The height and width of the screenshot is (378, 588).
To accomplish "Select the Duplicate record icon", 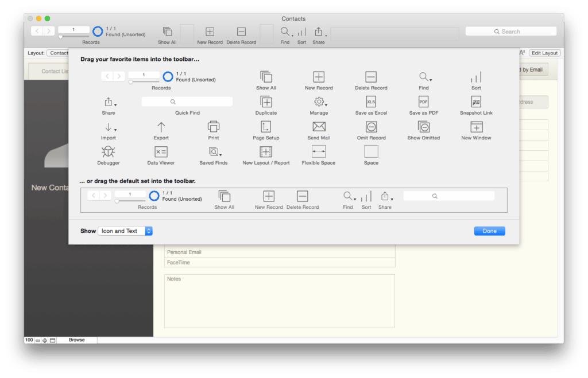I will click(x=266, y=102).
